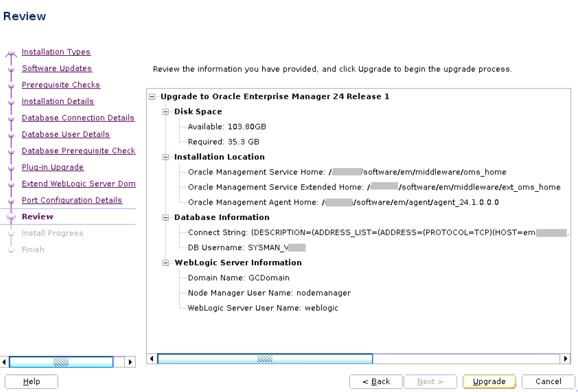The image size is (578, 392).
Task: Select the current Review step
Action: click(x=37, y=217)
